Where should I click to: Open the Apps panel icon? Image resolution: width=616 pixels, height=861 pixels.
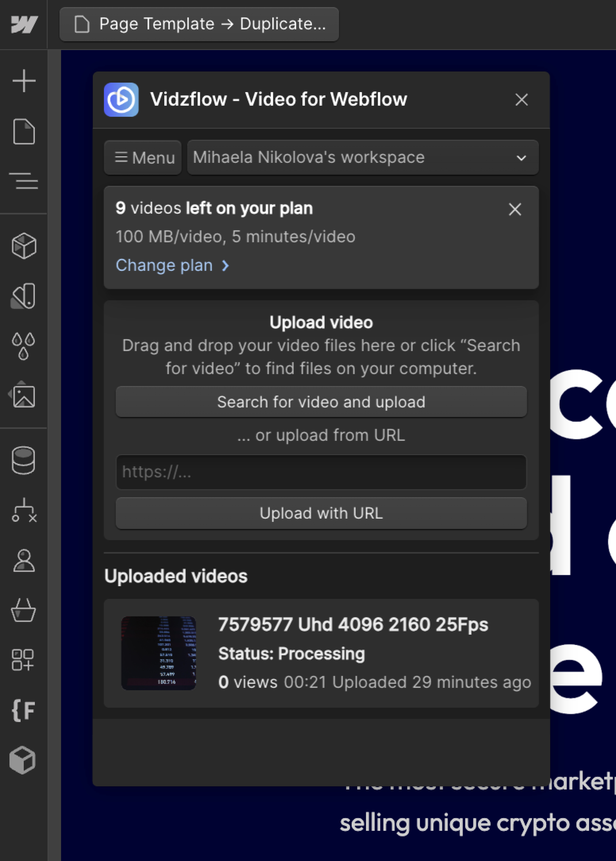(x=23, y=660)
